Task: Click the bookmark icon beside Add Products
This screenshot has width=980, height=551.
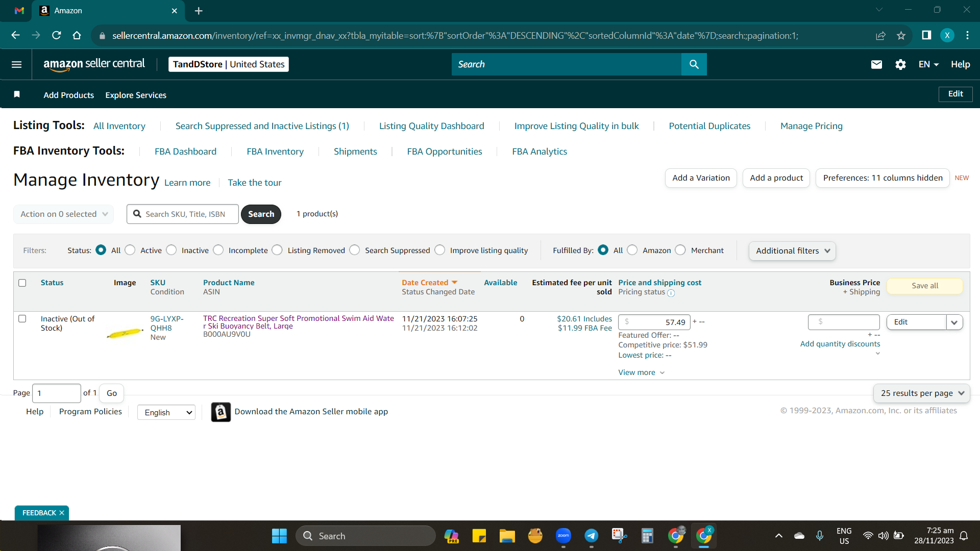Action: coord(17,94)
